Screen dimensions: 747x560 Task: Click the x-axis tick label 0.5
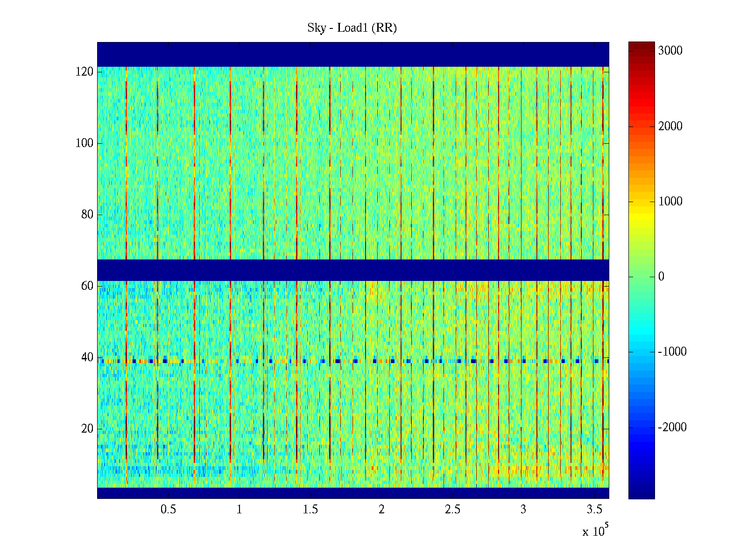pos(168,510)
